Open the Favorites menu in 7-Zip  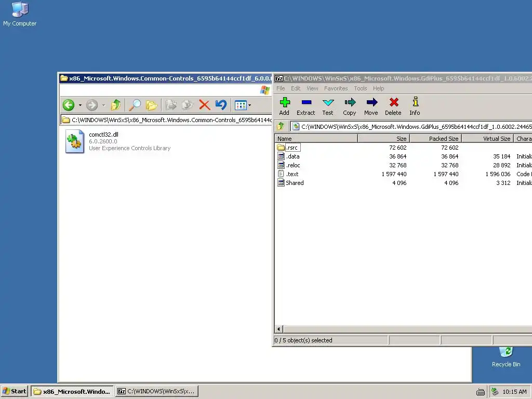pos(336,88)
